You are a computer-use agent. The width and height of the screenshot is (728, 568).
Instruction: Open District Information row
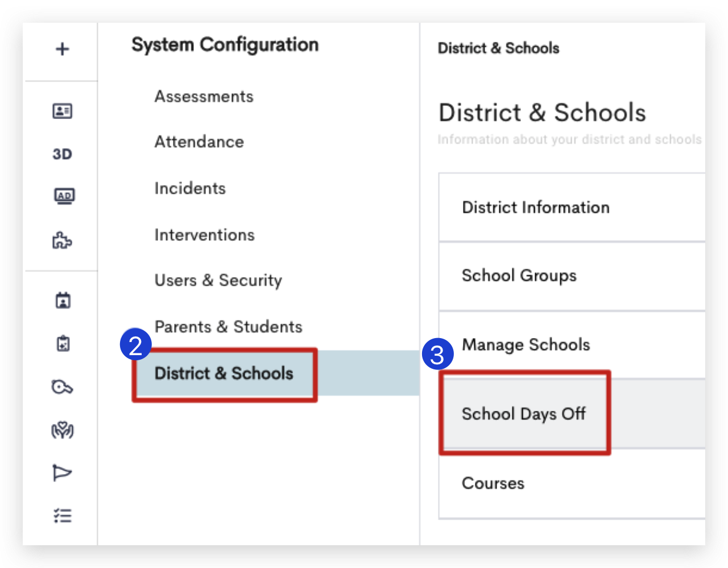tap(572, 208)
